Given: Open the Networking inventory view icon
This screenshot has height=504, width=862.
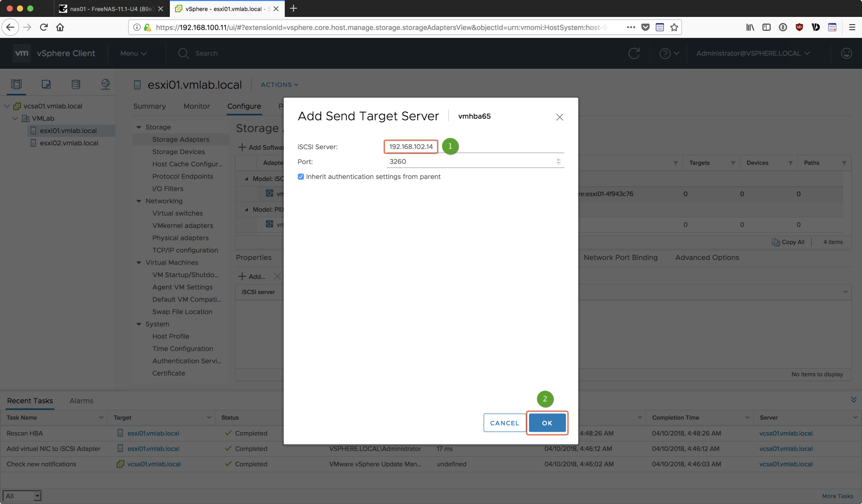Looking at the screenshot, I should point(106,85).
